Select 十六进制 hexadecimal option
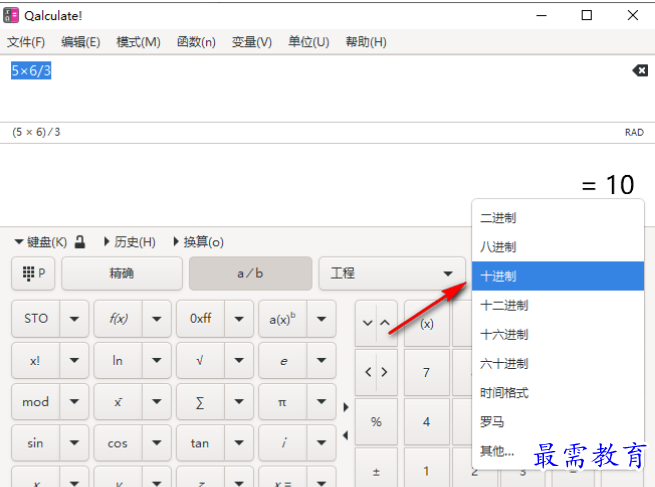 [x=558, y=335]
